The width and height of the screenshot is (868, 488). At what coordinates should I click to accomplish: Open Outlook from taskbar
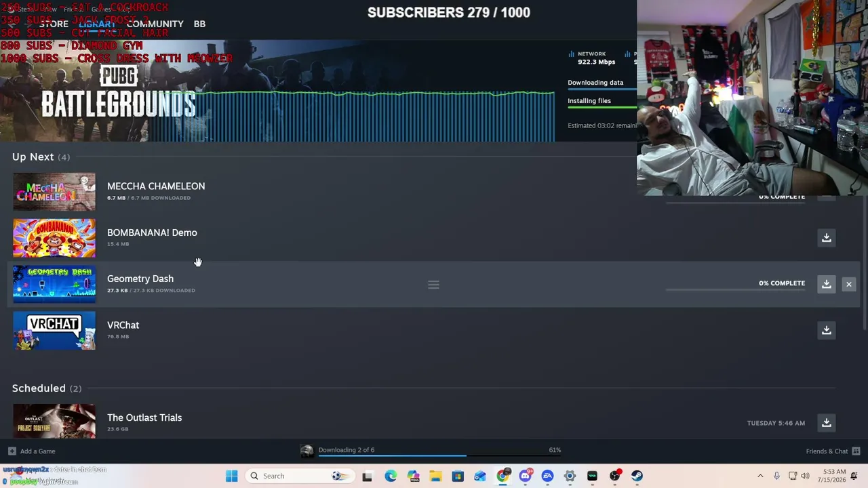(480, 476)
